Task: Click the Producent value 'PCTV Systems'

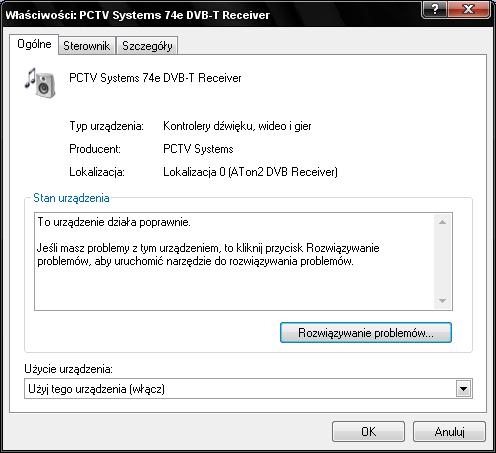Action: tap(198, 149)
